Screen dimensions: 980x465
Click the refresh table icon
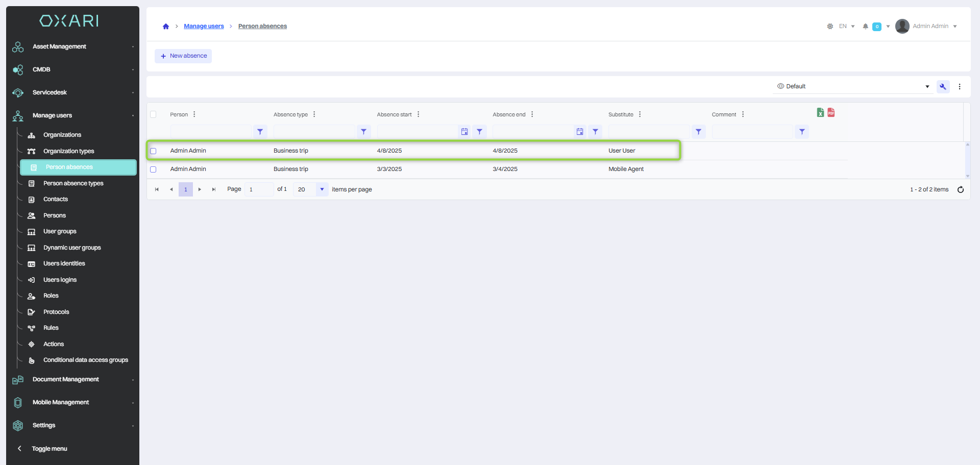[960, 190]
